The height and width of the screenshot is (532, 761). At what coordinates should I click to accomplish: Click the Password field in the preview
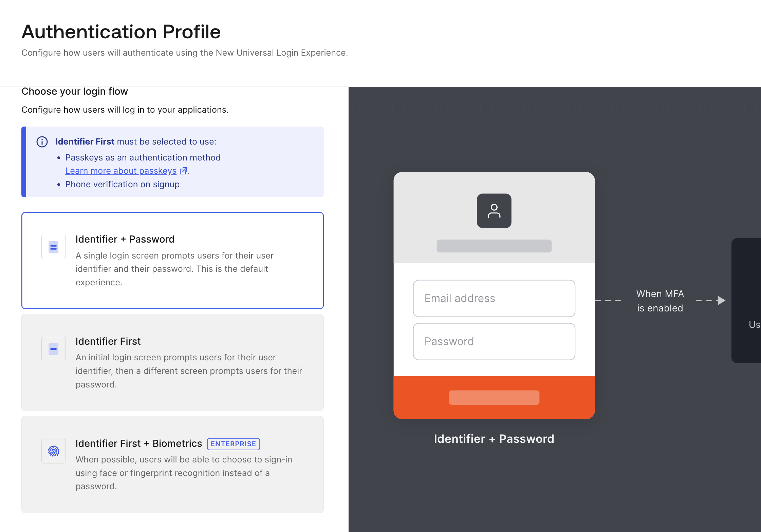tap(494, 342)
